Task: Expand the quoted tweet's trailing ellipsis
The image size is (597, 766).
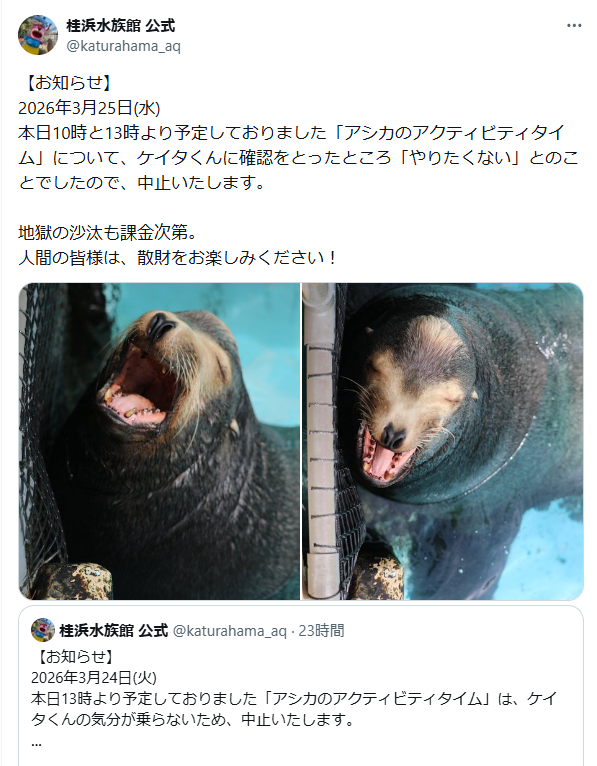Action: pyautogui.click(x=36, y=744)
